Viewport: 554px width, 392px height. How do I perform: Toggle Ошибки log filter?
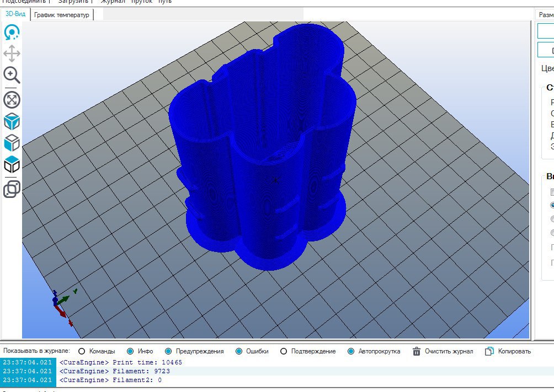click(x=239, y=351)
